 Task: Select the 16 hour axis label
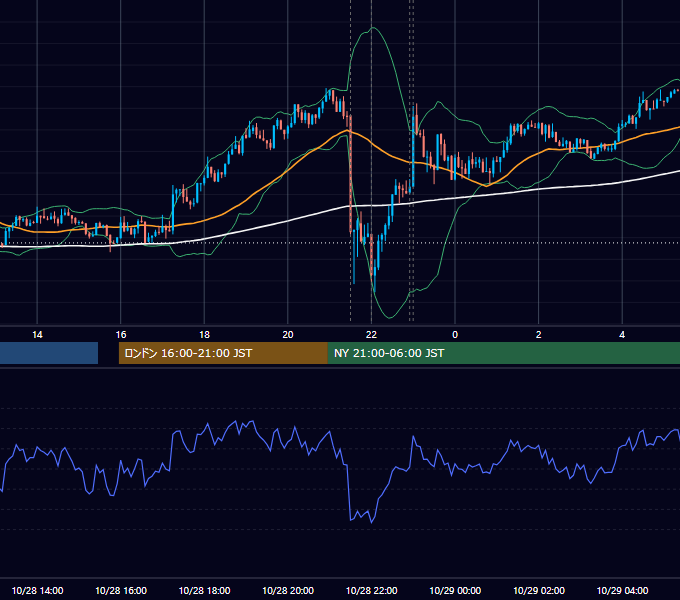tap(121, 335)
